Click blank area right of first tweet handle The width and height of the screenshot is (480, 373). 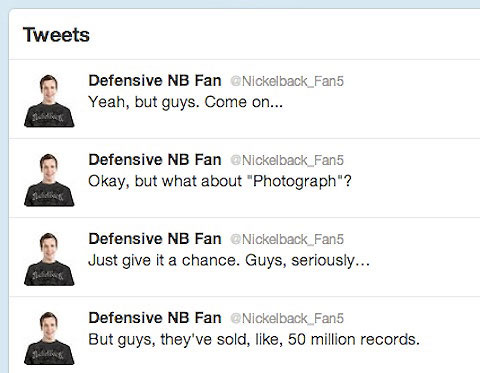[x=410, y=81]
